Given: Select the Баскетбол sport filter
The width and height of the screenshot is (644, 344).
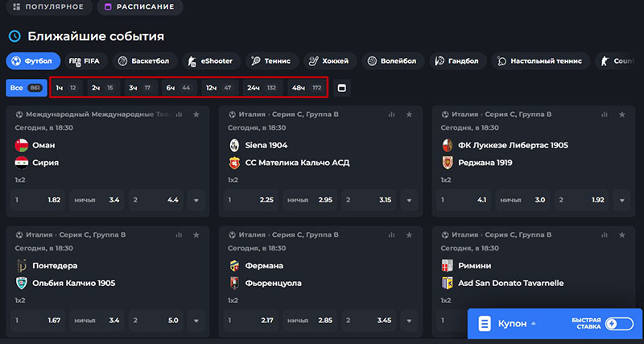Looking at the screenshot, I should tap(146, 60).
